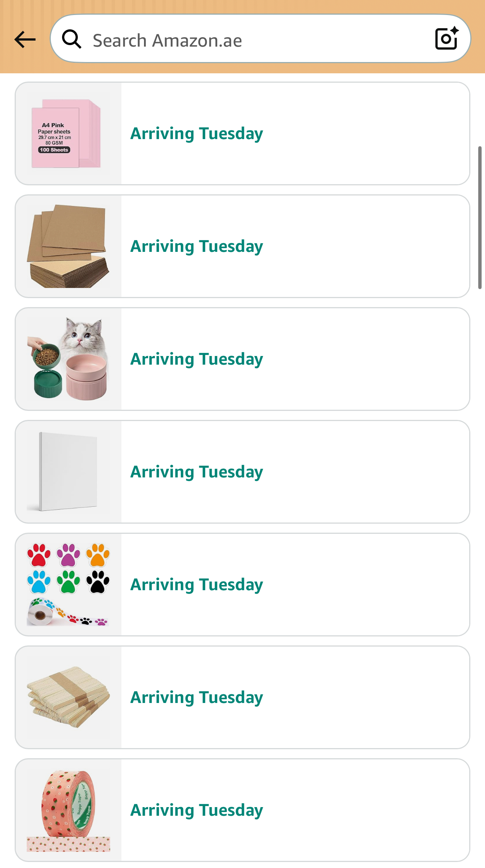Go back using the arrow icon
Viewport: 485px width, 868px height.
(x=25, y=39)
